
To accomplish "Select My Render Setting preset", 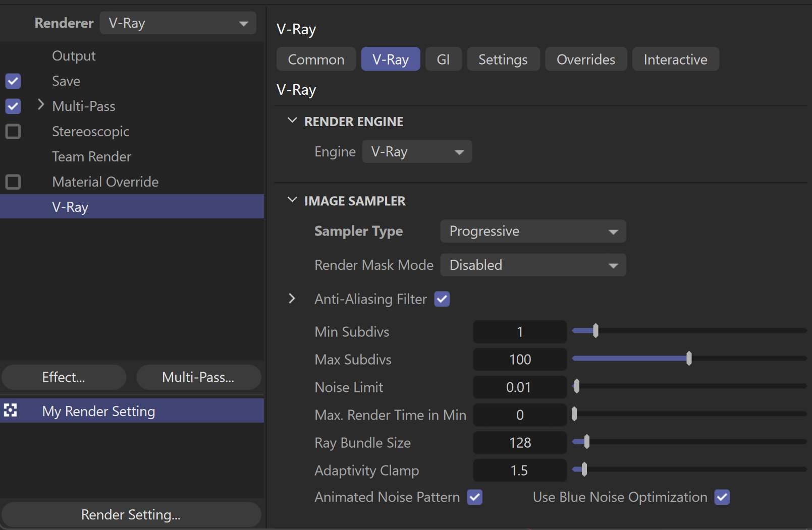I will pyautogui.click(x=132, y=410).
